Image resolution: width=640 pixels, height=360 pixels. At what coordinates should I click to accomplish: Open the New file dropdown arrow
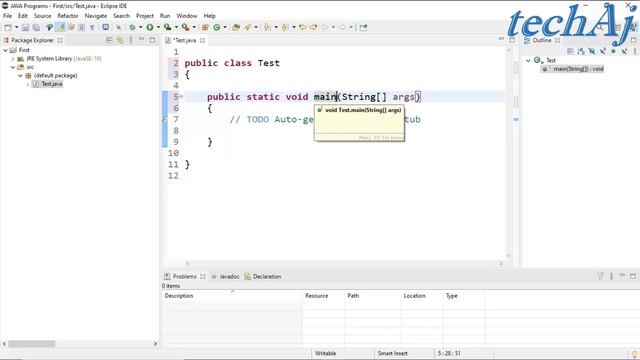[x=16, y=27]
